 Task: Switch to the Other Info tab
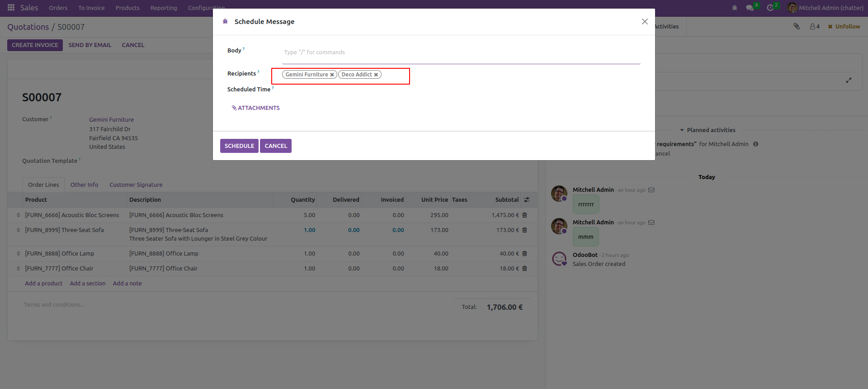pos(84,185)
